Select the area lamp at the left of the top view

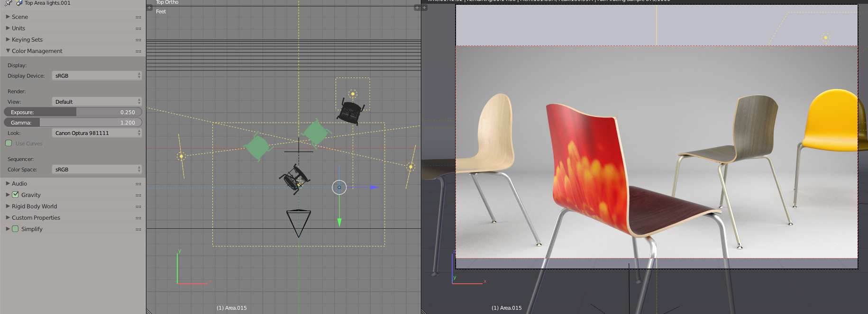[181, 156]
